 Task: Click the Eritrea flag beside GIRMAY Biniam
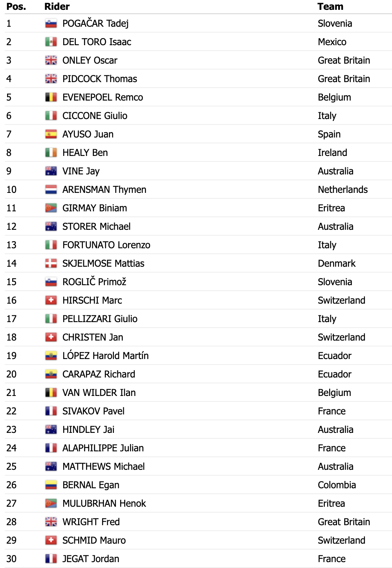click(x=51, y=208)
